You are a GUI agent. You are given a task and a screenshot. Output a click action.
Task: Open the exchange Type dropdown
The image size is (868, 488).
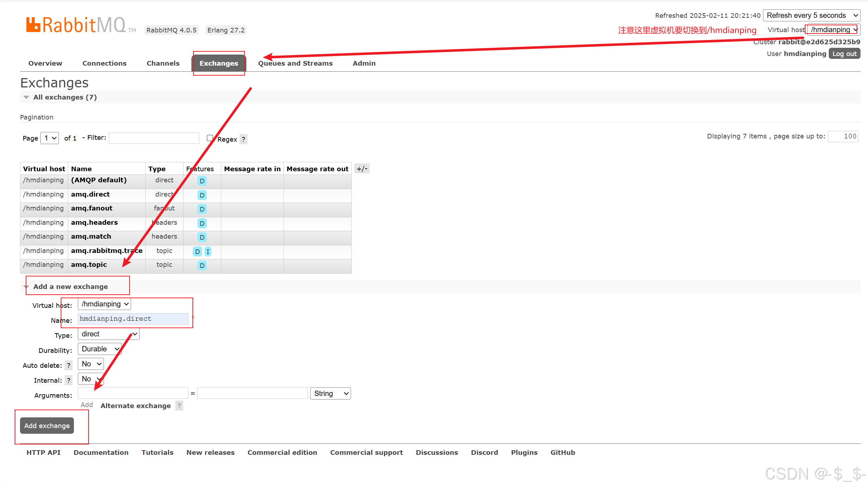[109, 334]
